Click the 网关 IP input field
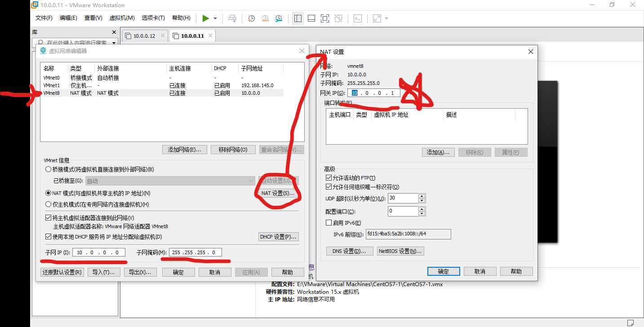This screenshot has width=644, height=327. point(373,93)
